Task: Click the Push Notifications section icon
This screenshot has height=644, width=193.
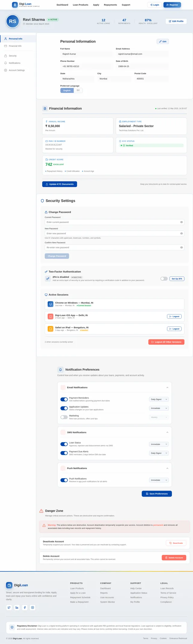Action: tap(63, 468)
